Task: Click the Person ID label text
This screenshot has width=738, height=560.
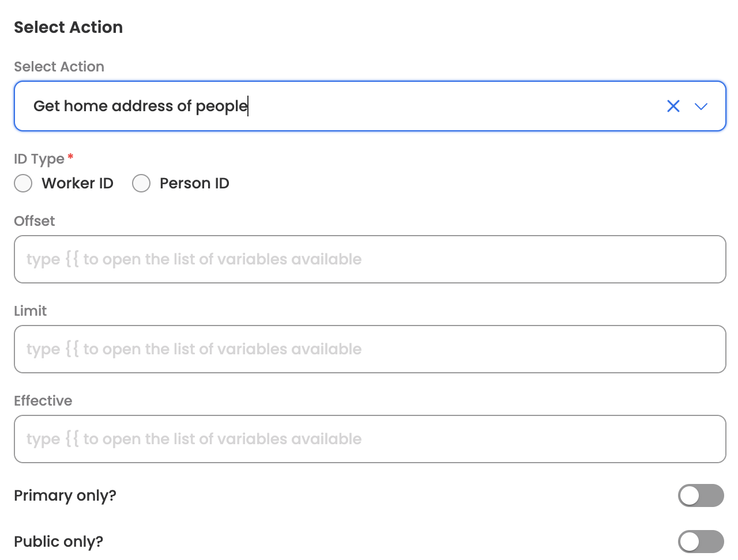Action: click(x=194, y=183)
